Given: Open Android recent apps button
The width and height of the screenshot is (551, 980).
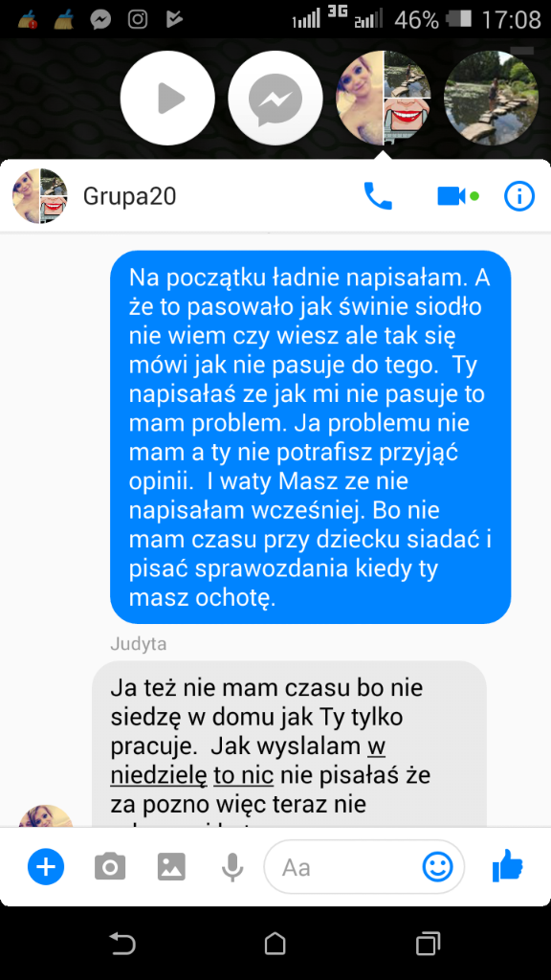Looking at the screenshot, I should click(x=428, y=943).
